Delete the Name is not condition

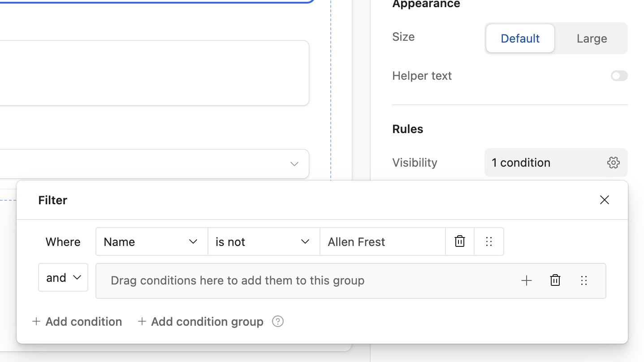point(459,241)
